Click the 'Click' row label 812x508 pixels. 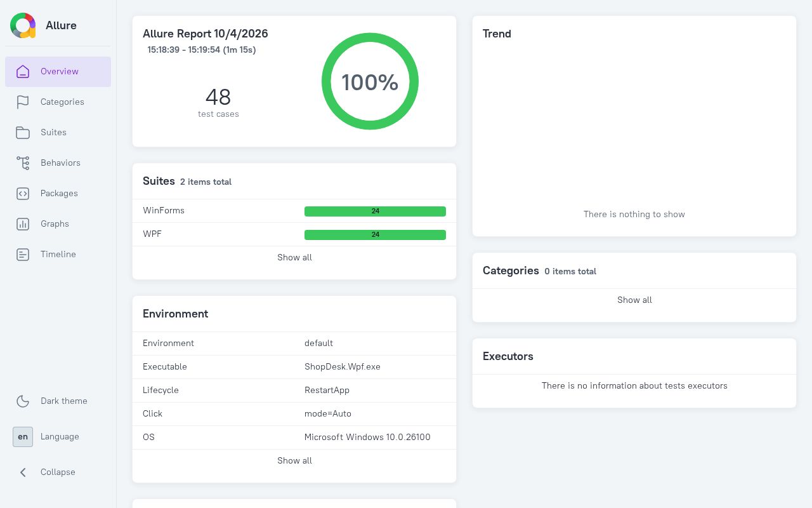pos(152,413)
